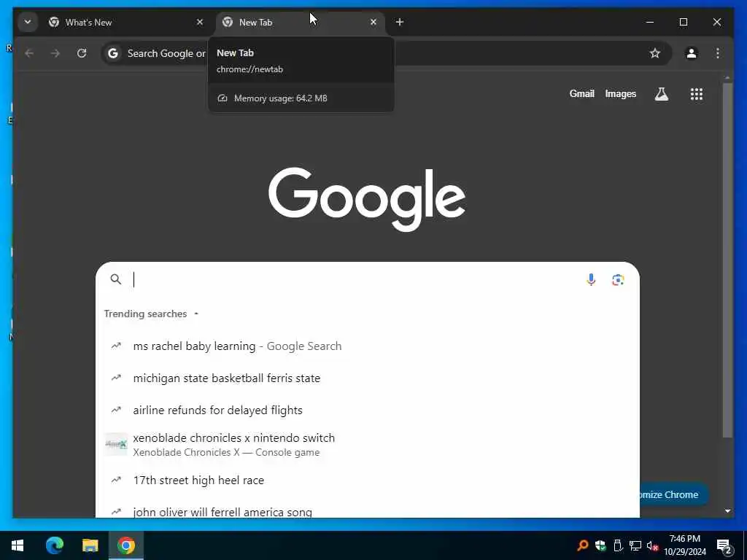Screen dimensions: 747x560
Task: Click the muted volume tray icon
Action: tap(652, 545)
